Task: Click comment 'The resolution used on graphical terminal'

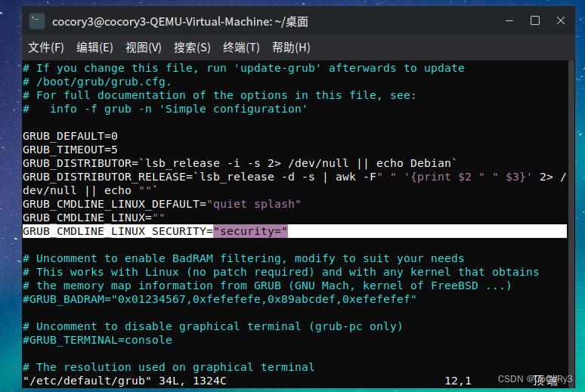Action: pos(169,367)
